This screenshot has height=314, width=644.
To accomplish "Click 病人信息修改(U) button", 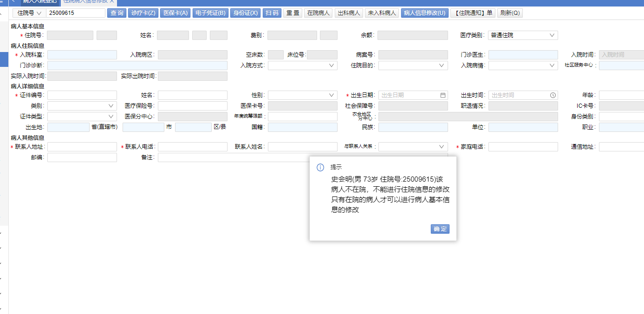I will [x=424, y=13].
